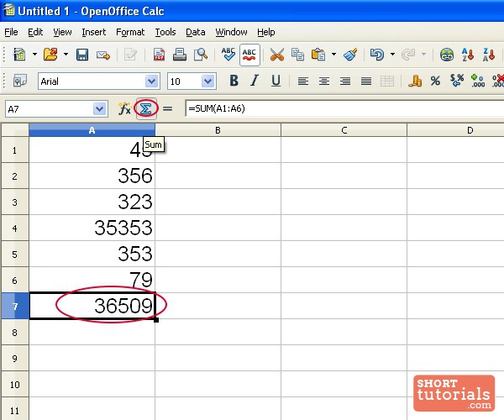The image size is (504, 420).
Task: Click the Document as E-mail icon
Action: click(103, 55)
